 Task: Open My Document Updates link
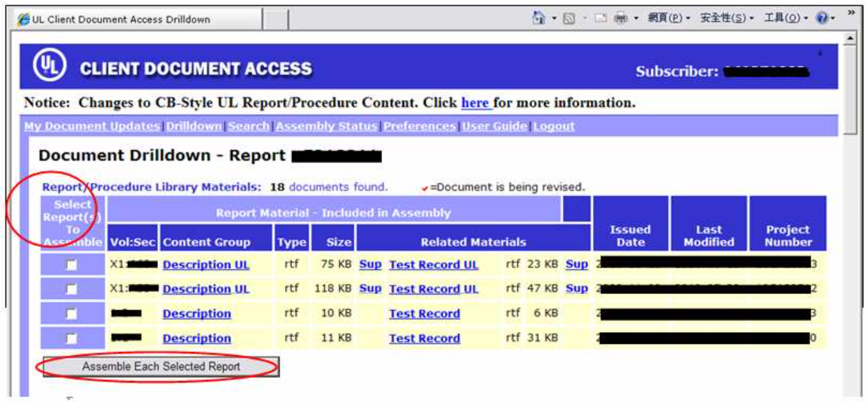coord(92,126)
